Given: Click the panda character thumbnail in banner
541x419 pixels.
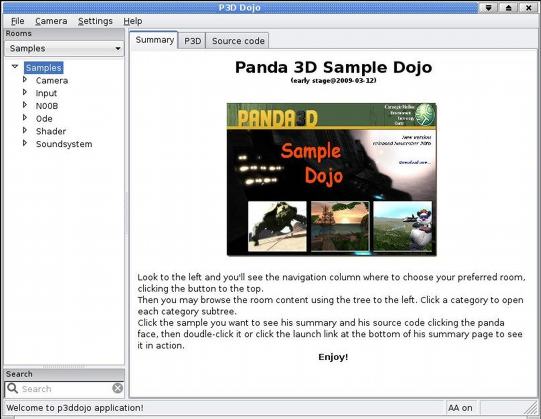Looking at the screenshot, I should [x=403, y=226].
